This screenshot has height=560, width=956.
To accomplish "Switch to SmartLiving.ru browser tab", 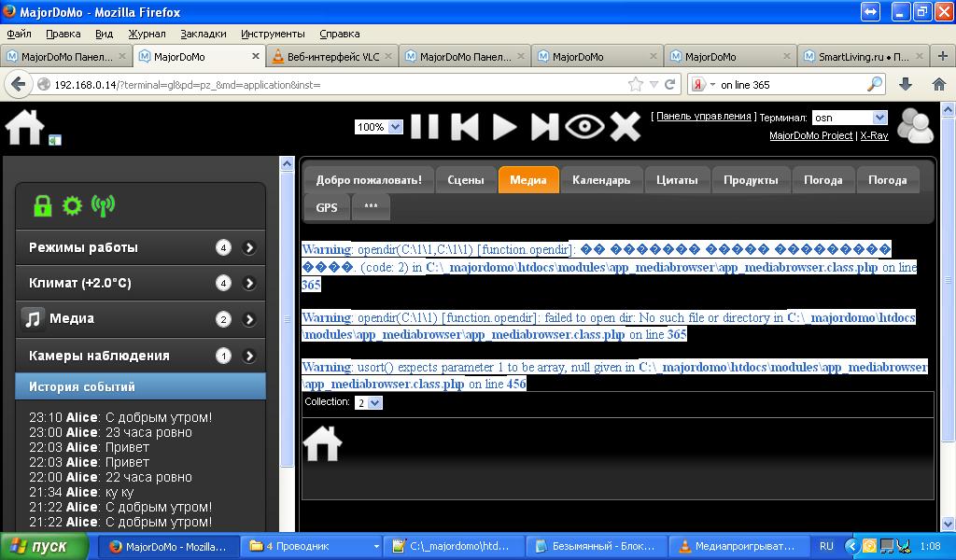I will (864, 57).
